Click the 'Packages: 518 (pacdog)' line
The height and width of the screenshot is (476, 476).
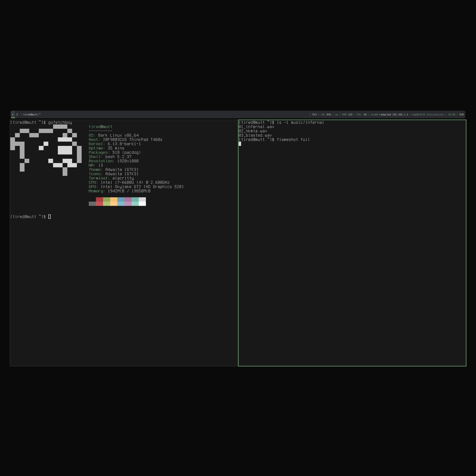point(115,153)
